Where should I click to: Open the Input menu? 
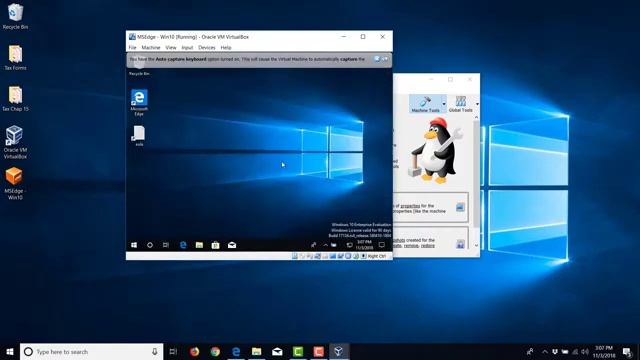tap(187, 48)
